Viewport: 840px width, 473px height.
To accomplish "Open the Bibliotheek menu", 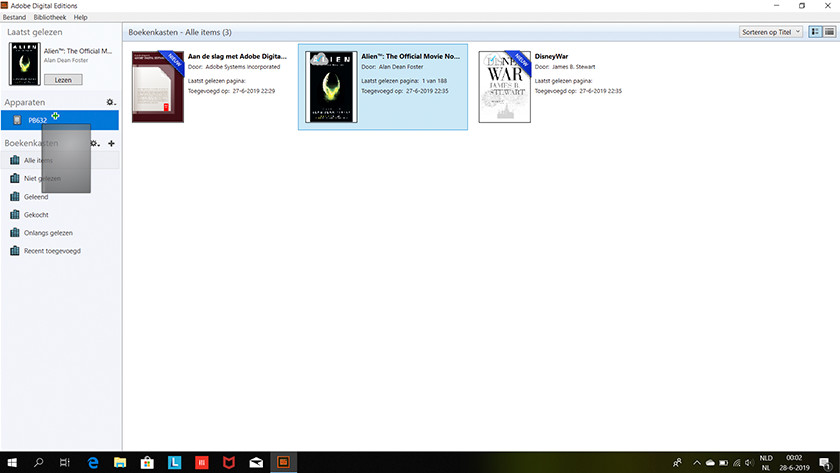I will click(x=50, y=17).
